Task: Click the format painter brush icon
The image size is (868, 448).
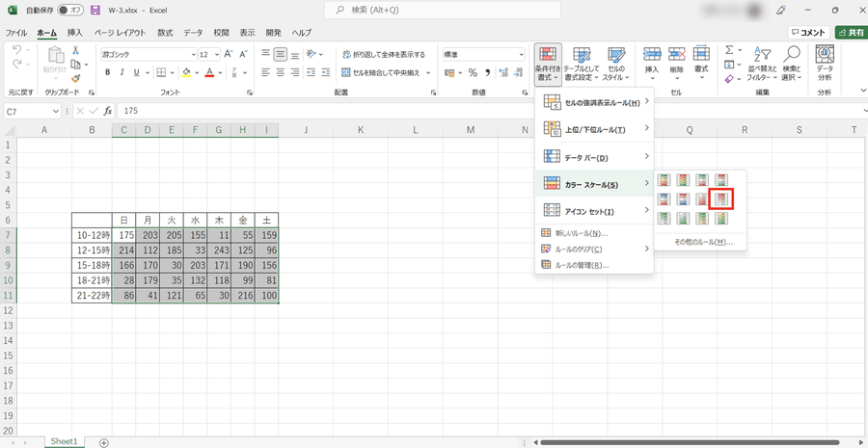Action: pos(75,79)
